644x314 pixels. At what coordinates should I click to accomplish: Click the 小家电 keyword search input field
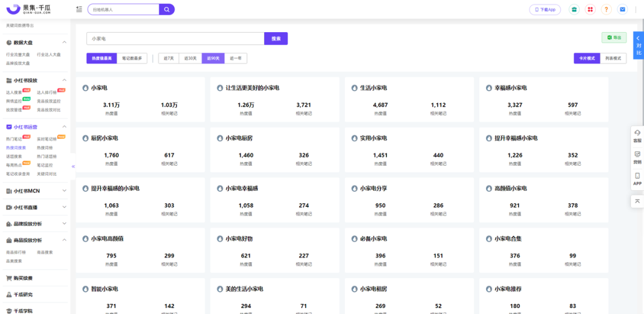point(175,39)
